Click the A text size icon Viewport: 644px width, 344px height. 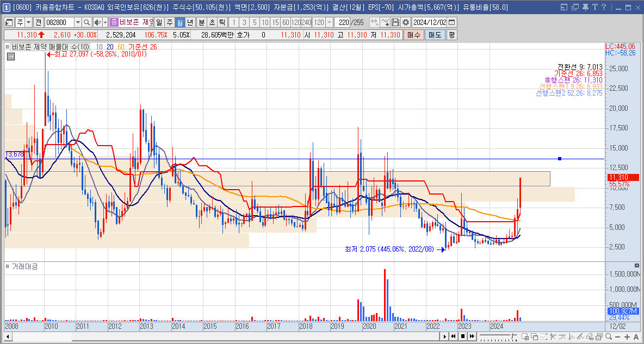[x=636, y=337]
